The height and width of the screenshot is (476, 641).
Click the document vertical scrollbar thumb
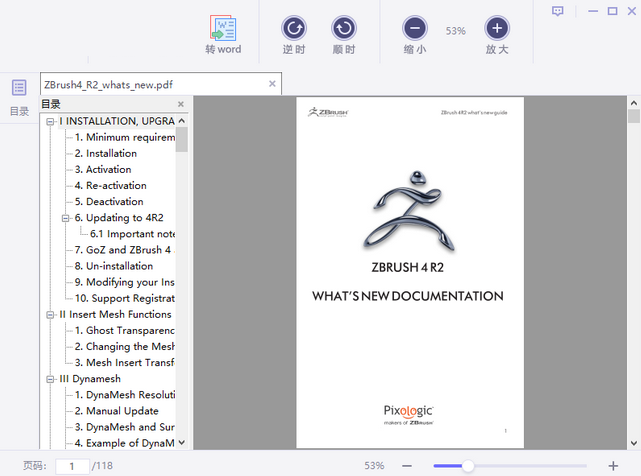point(634,116)
